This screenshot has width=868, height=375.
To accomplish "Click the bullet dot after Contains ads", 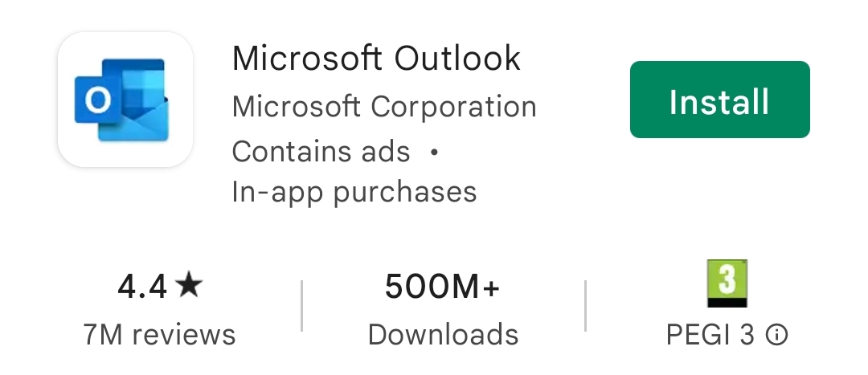I will pyautogui.click(x=435, y=152).
